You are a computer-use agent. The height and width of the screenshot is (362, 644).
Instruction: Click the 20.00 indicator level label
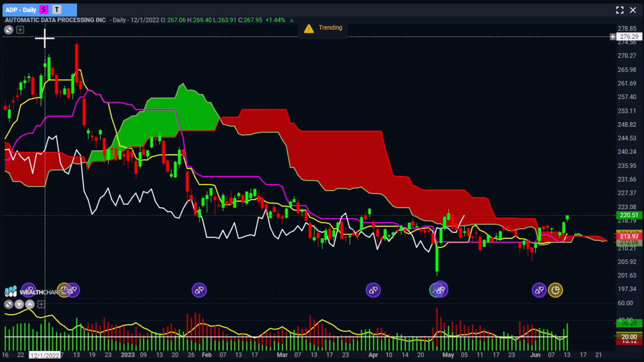click(x=629, y=337)
